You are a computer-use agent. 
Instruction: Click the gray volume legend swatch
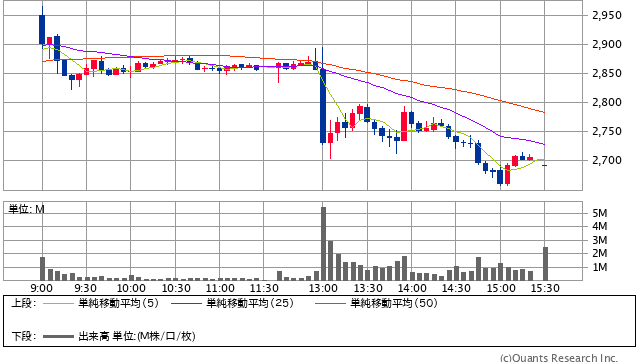coord(58,336)
